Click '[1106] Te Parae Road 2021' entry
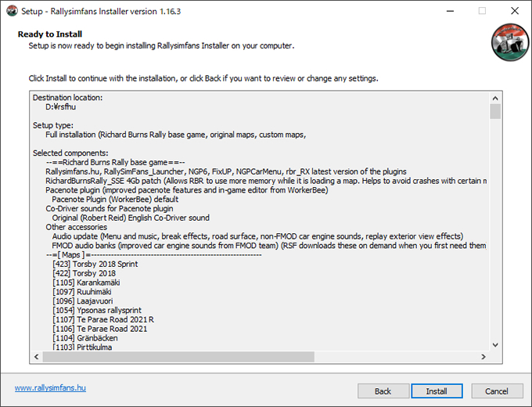The width and height of the screenshot is (532, 407). click(x=100, y=329)
